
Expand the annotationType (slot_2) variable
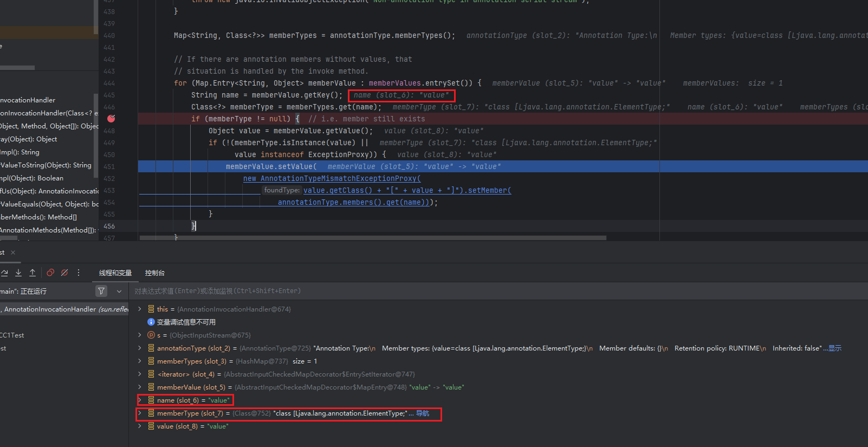(x=140, y=348)
